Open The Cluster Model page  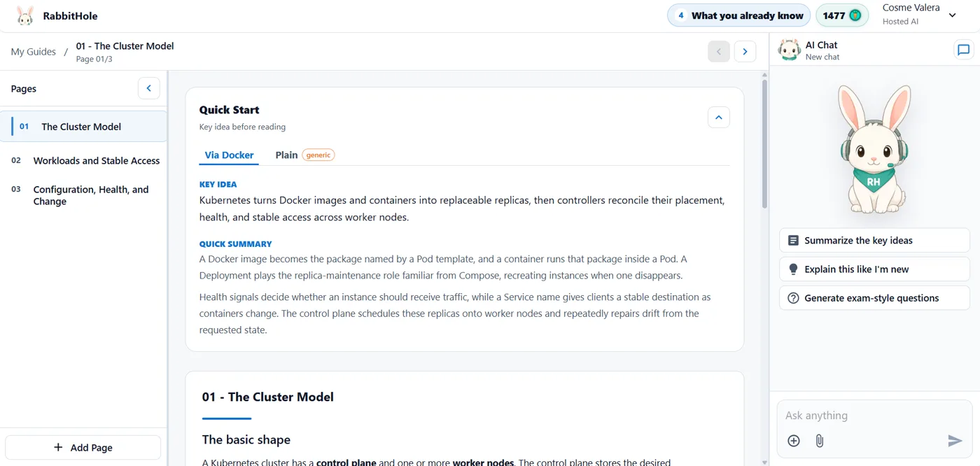click(83, 127)
